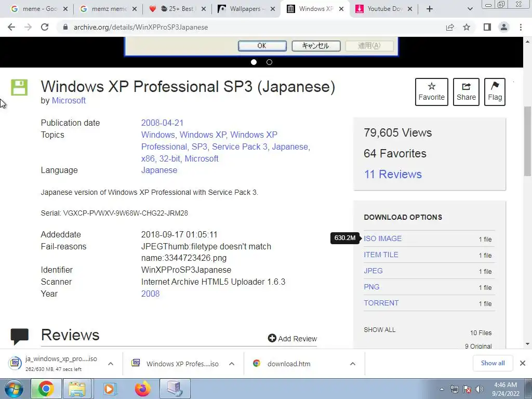Click the Action Center flag tray icon
This screenshot has height=399, width=532.
click(467, 389)
